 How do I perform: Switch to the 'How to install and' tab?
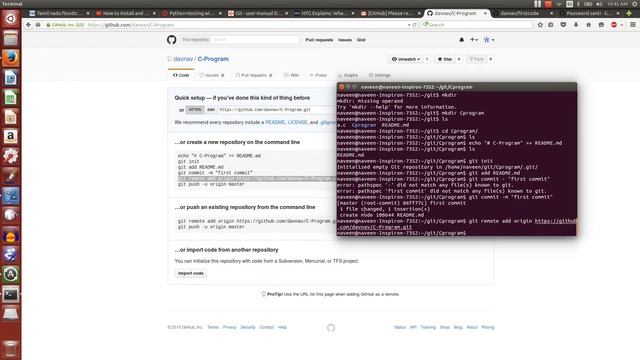click(125, 13)
